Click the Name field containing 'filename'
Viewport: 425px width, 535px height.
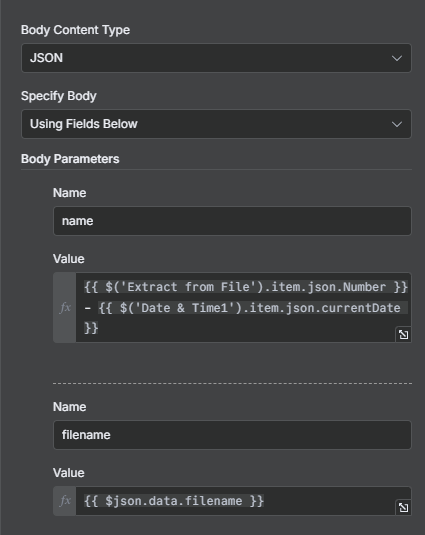[x=232, y=435]
